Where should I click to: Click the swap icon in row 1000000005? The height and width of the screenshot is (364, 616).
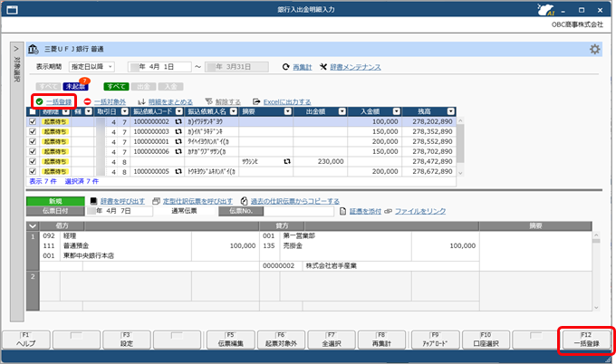pos(178,171)
